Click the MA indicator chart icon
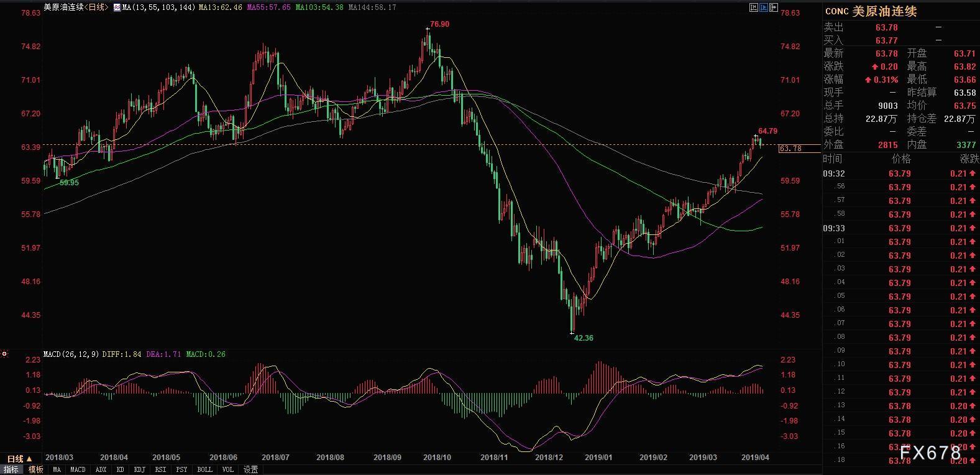The height and width of the screenshot is (475, 980). (x=117, y=7)
